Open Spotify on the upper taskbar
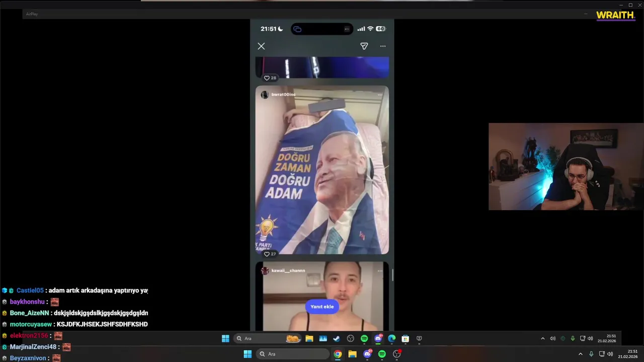The width and height of the screenshot is (644, 362). pos(364,338)
